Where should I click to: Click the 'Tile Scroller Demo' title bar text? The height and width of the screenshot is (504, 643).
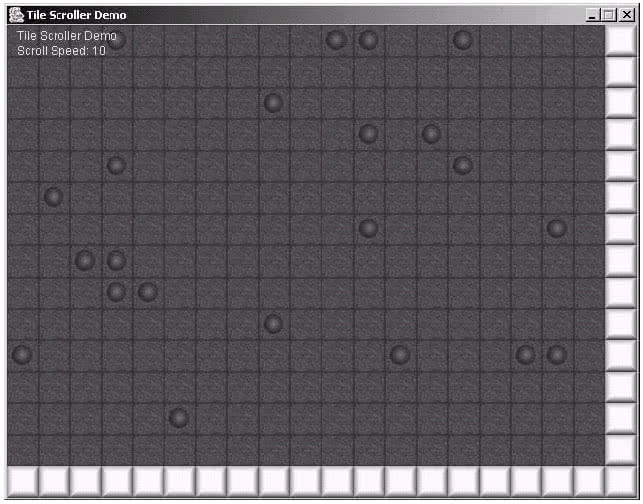76,15
